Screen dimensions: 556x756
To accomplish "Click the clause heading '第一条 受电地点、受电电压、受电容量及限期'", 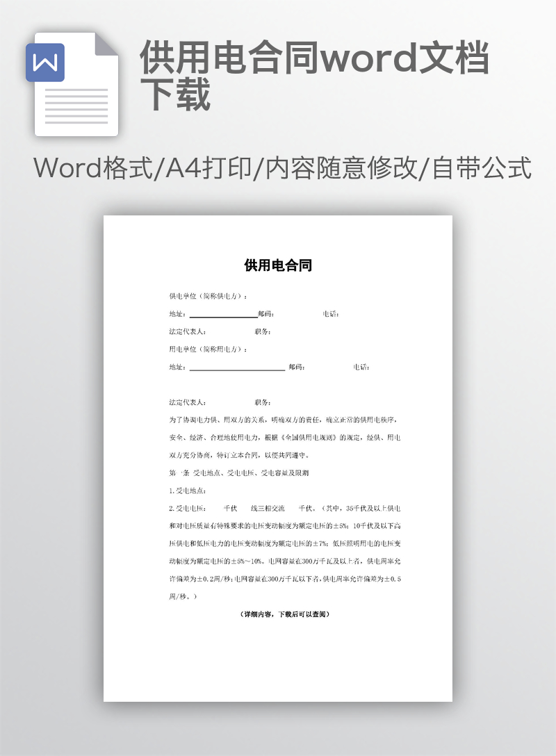I will coord(238,473).
